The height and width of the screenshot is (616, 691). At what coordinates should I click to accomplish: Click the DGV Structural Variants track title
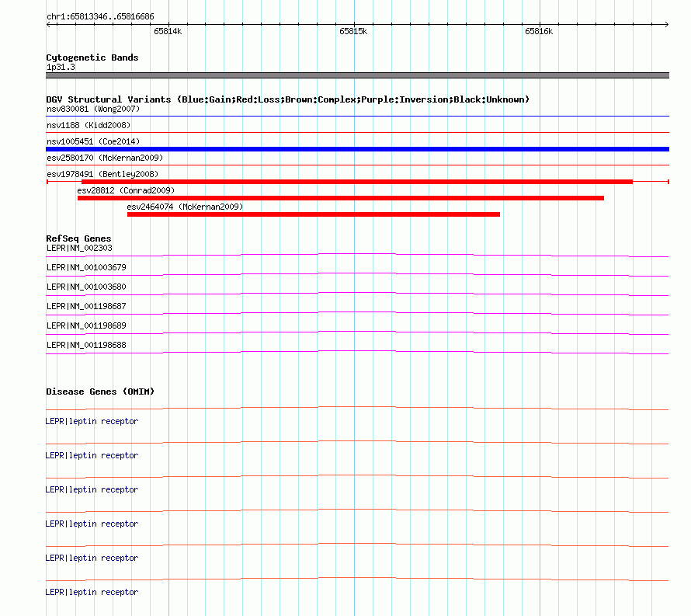pos(287,99)
